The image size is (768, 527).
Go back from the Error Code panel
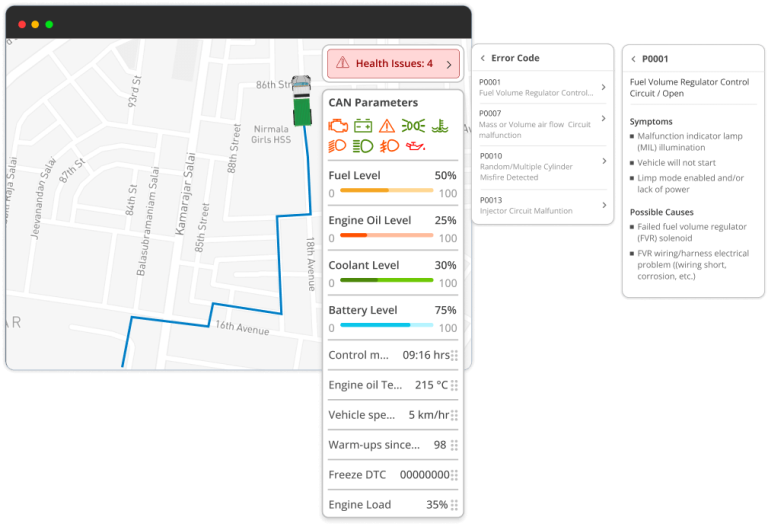pos(482,59)
